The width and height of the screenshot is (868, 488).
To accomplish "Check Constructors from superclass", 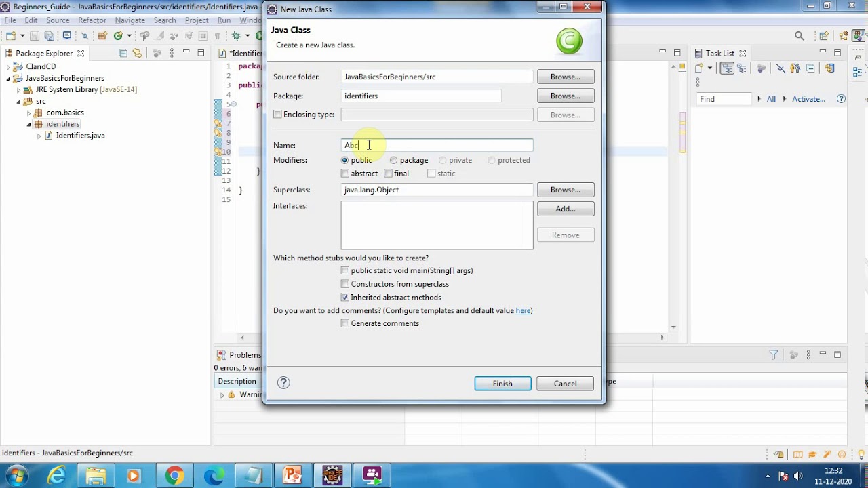I will tap(345, 284).
